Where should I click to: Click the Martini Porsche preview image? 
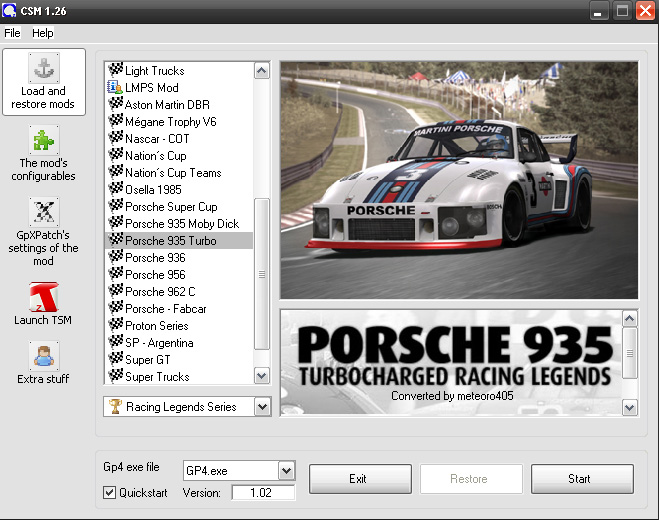tap(459, 180)
